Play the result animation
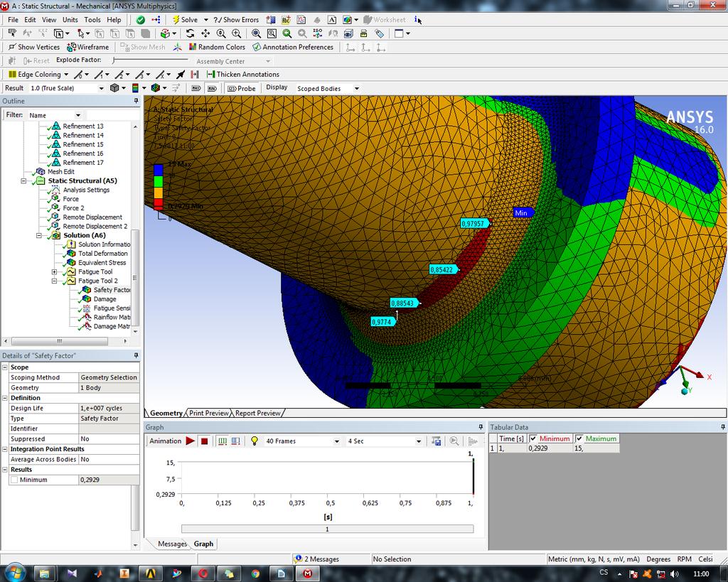Viewport: 728px width, 582px height. (191, 441)
